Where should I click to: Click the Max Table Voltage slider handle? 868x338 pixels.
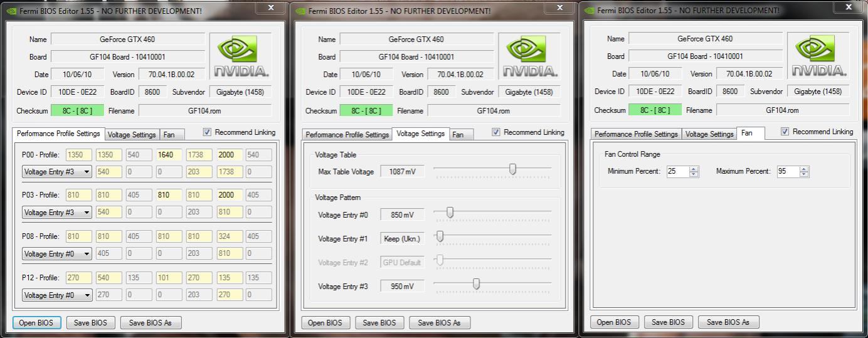pos(512,169)
